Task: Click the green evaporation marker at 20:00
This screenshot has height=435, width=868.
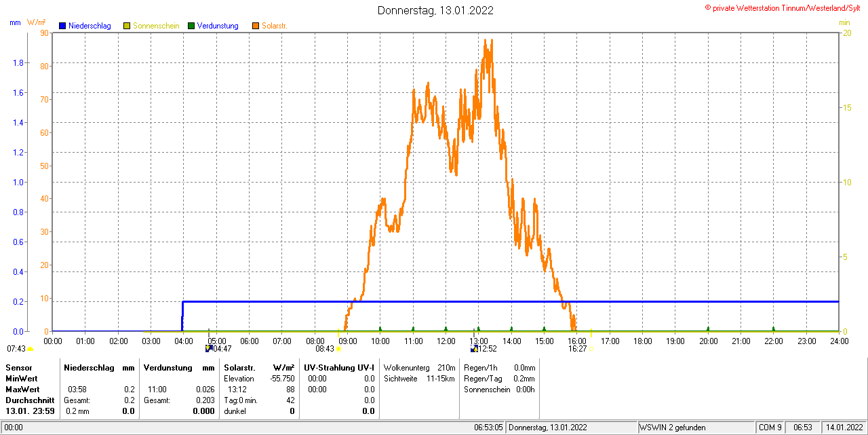Action: [708, 329]
